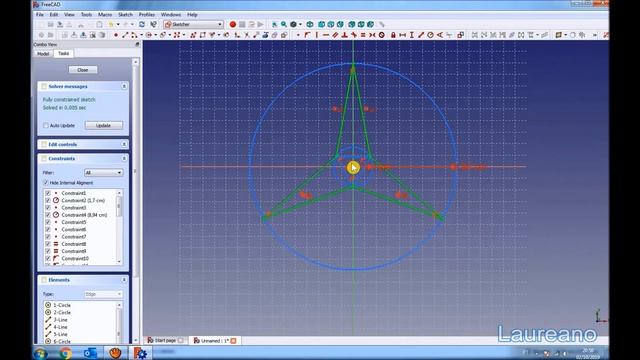640x360 pixels.
Task: Apply the perpendicular constraint
Action: (344, 35)
